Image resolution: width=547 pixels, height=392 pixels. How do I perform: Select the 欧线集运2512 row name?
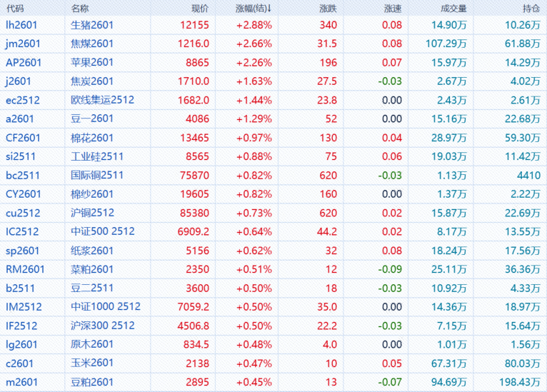pos(102,100)
